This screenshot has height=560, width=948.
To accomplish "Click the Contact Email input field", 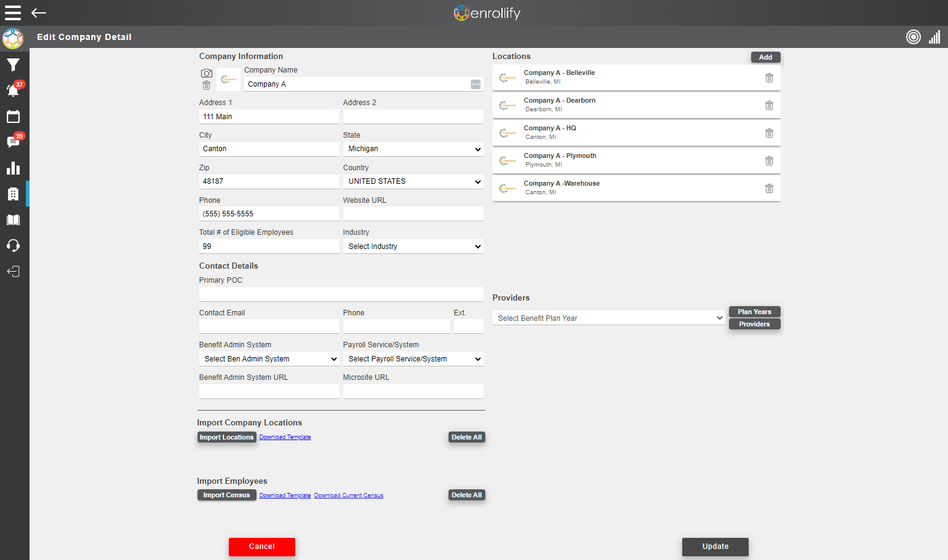I will point(269,326).
